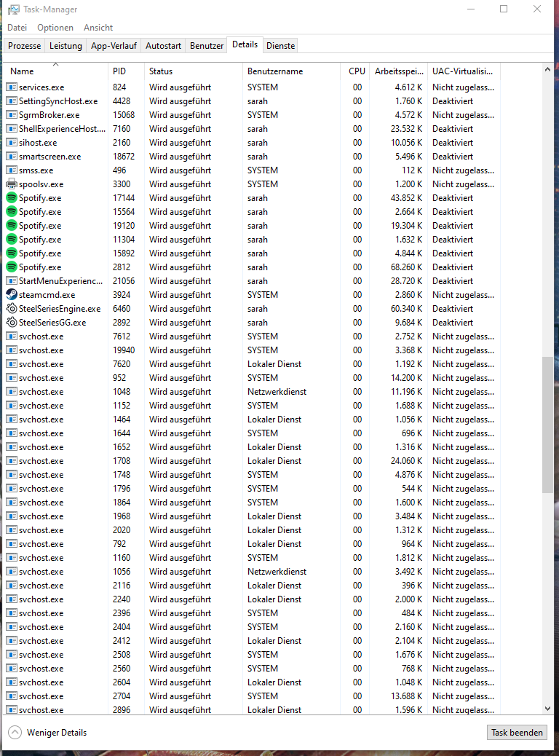This screenshot has width=559, height=756.
Task: Sort by the Status column header
Action: (x=193, y=71)
